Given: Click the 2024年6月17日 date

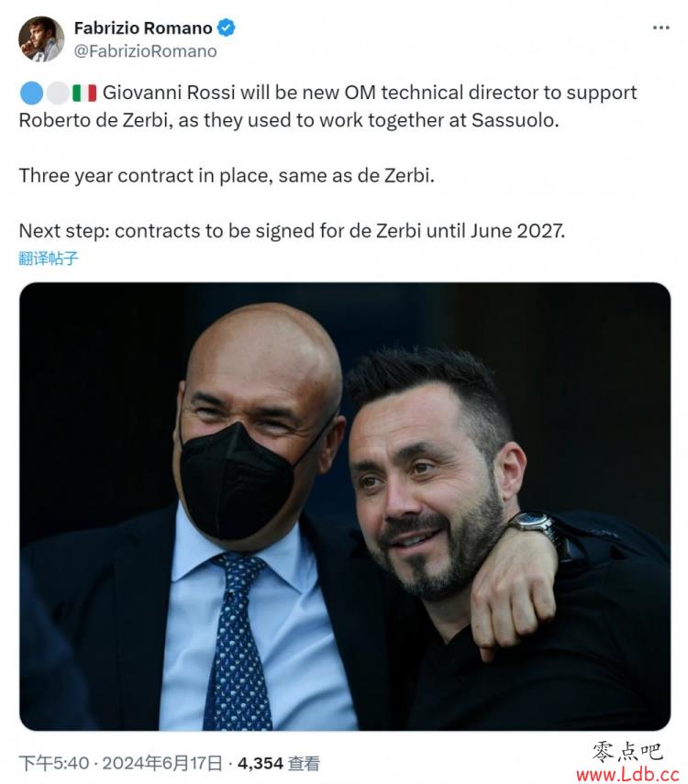Looking at the screenshot, I should 162,763.
